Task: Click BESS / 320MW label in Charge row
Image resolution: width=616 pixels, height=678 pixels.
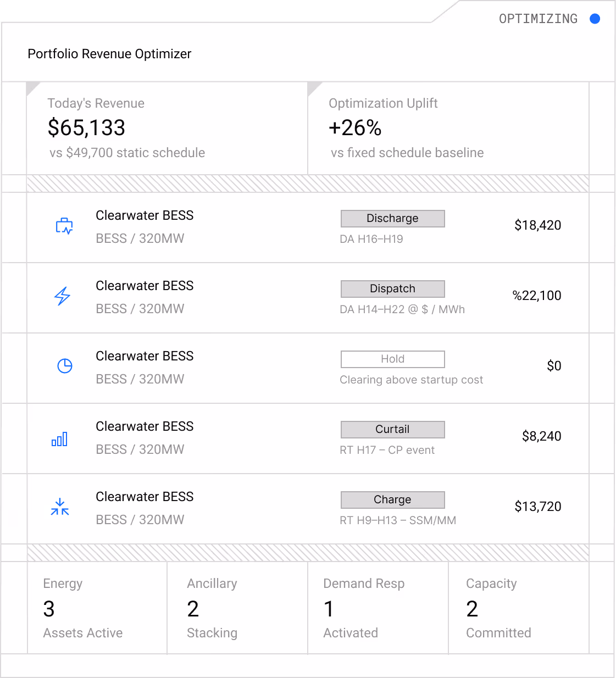Action: click(140, 520)
